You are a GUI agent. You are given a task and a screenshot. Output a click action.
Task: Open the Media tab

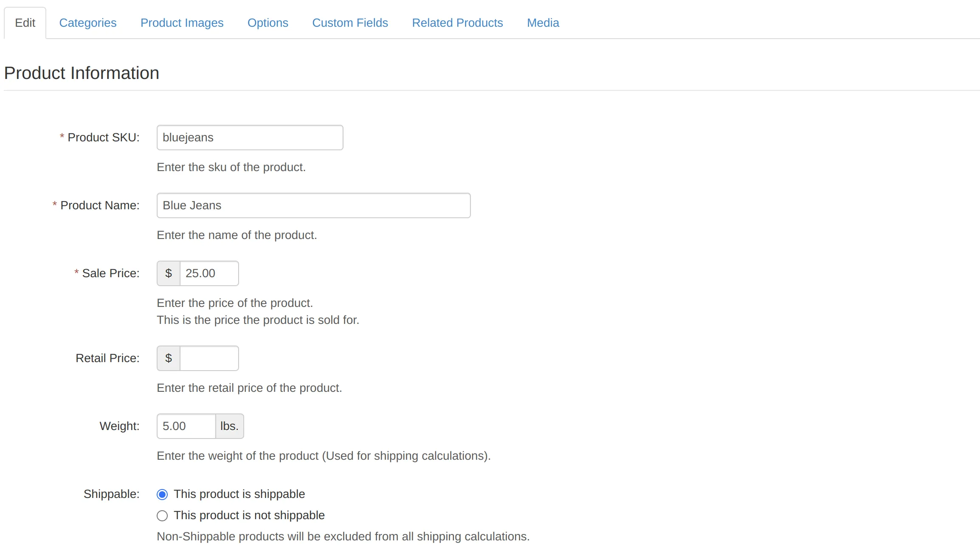543,22
